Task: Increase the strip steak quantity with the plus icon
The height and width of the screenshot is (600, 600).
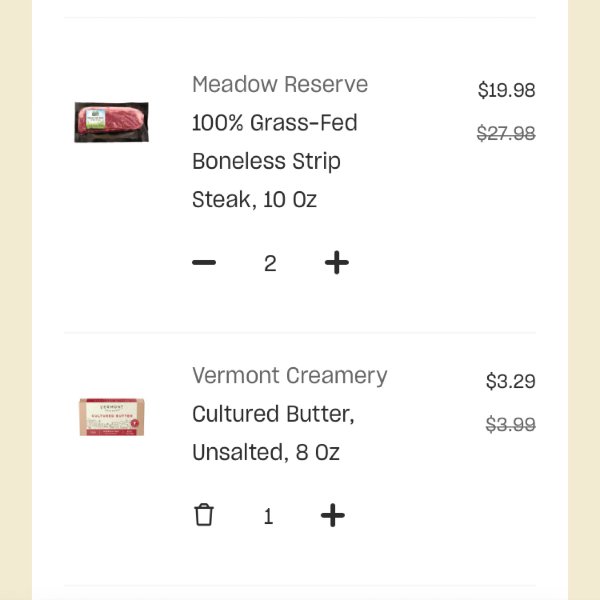Action: pyautogui.click(x=337, y=262)
